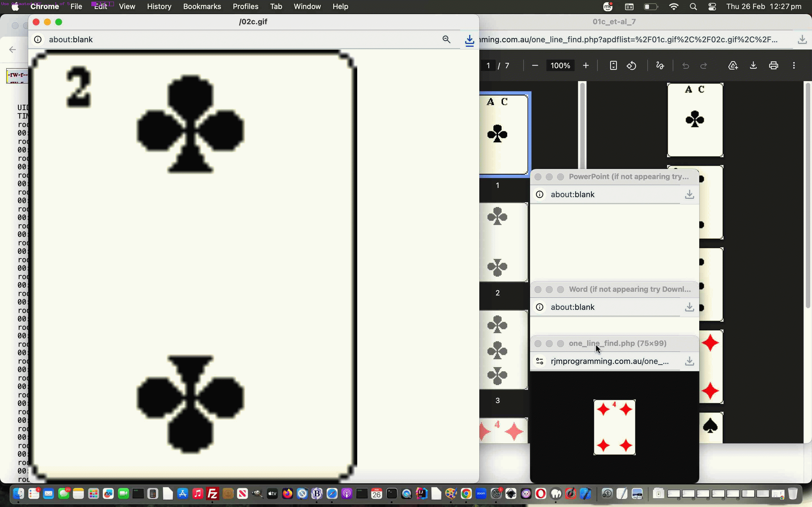
Task: Rotate PDF counterclockwise icon
Action: click(631, 66)
